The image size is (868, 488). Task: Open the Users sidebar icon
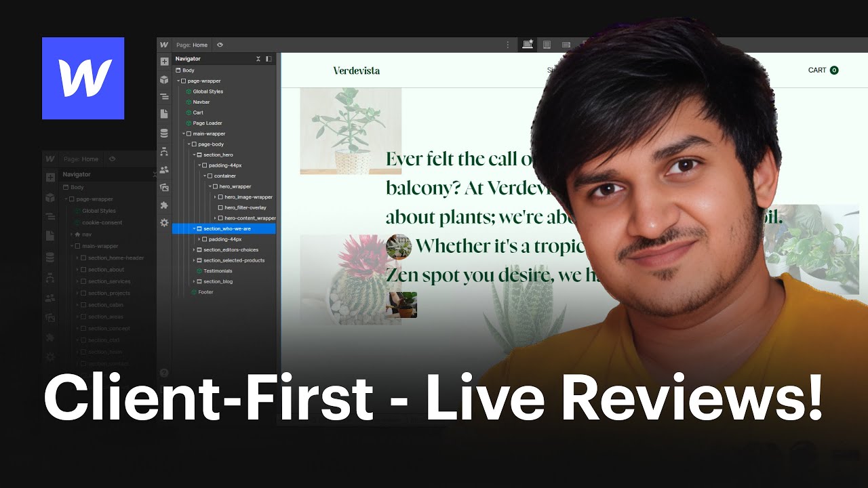pos(164,169)
